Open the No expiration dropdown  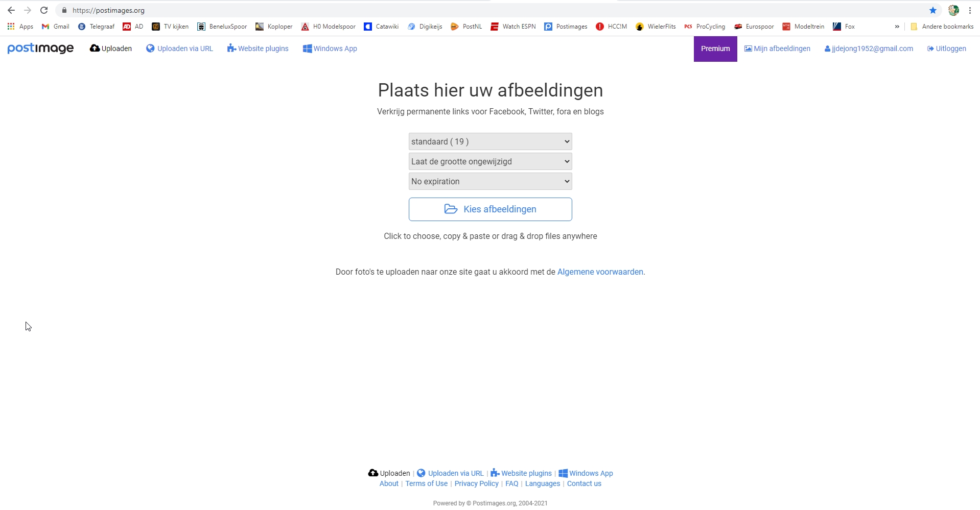tap(490, 181)
